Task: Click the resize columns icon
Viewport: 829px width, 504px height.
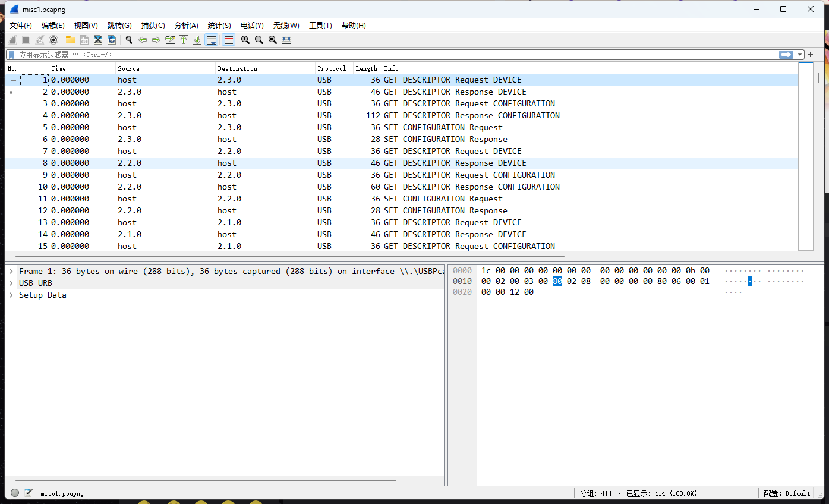Action: (x=286, y=40)
